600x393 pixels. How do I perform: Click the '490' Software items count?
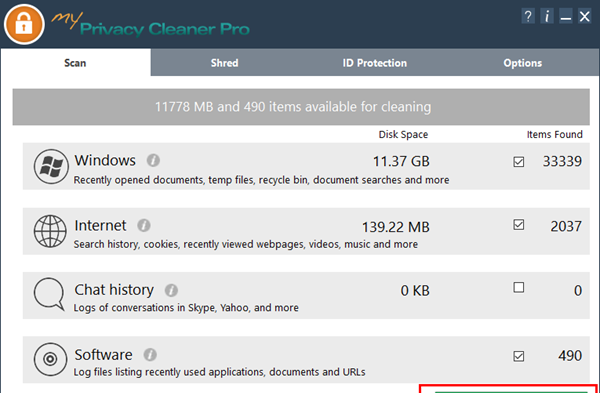570,356
